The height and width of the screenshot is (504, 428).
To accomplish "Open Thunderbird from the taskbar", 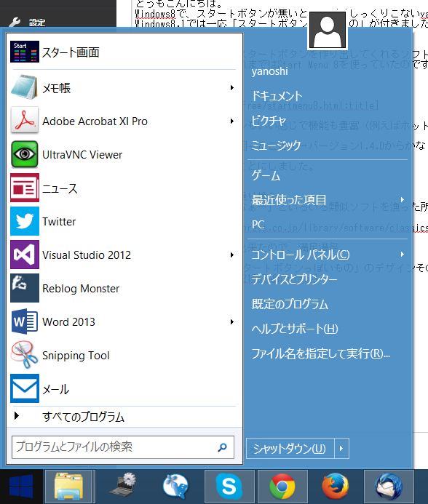I will tap(389, 487).
